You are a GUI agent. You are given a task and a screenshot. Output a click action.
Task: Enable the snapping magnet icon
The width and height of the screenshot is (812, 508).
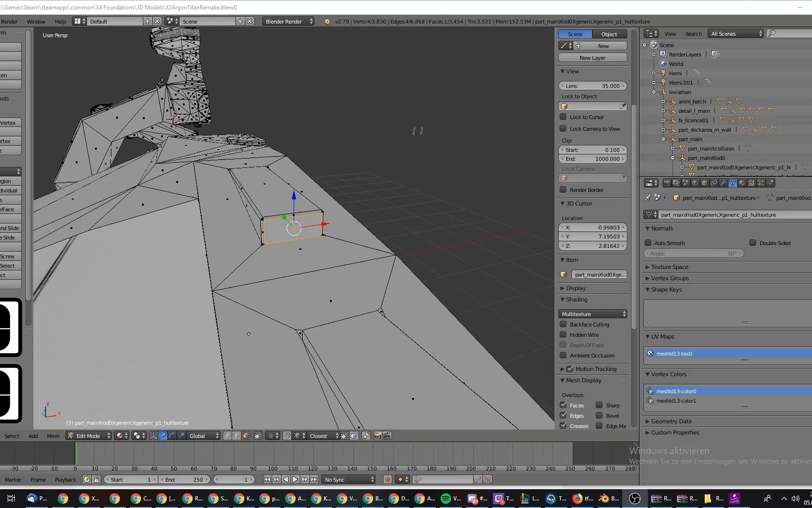tap(287, 436)
